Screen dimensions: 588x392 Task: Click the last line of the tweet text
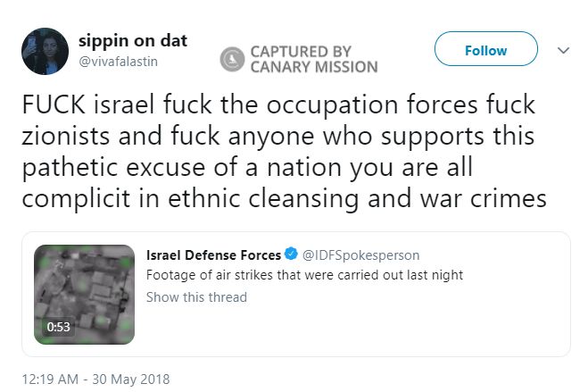284,199
